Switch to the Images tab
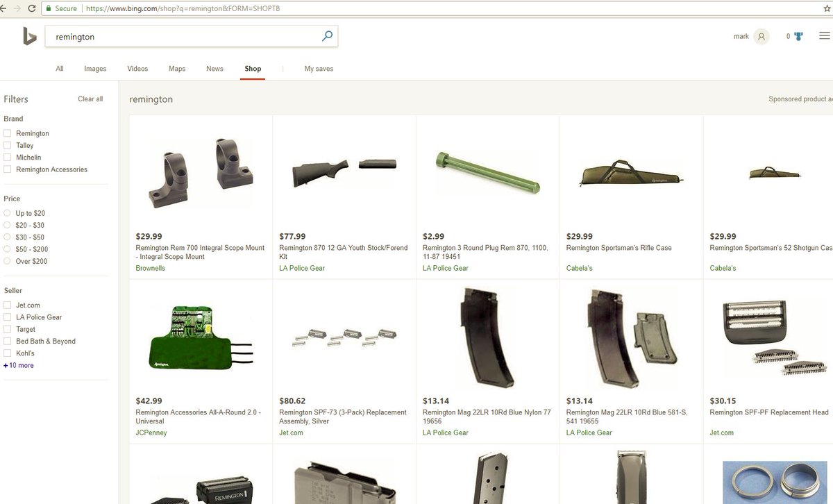This screenshot has height=504, width=833. tap(95, 69)
